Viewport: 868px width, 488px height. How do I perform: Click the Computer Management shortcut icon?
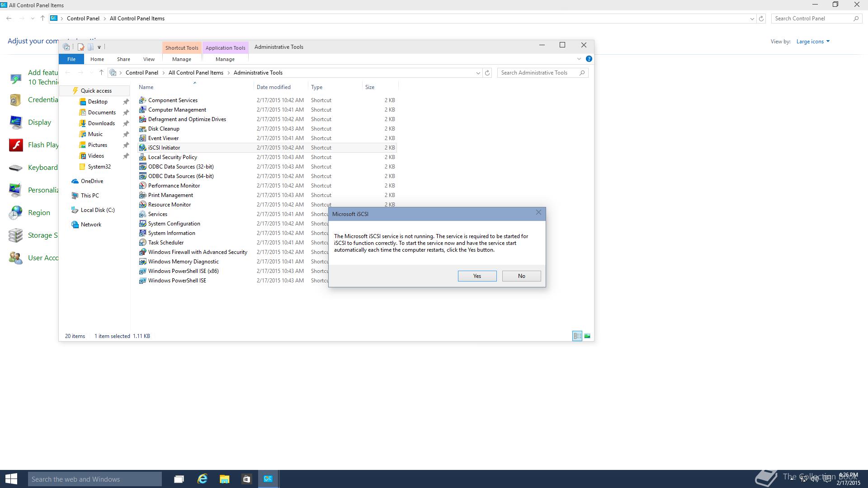tap(142, 110)
